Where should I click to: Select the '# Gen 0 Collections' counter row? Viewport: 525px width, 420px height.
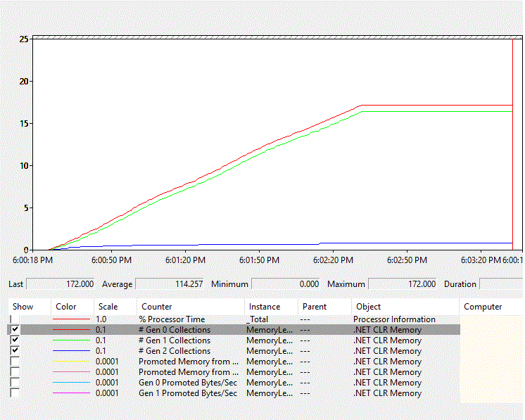[234, 330]
